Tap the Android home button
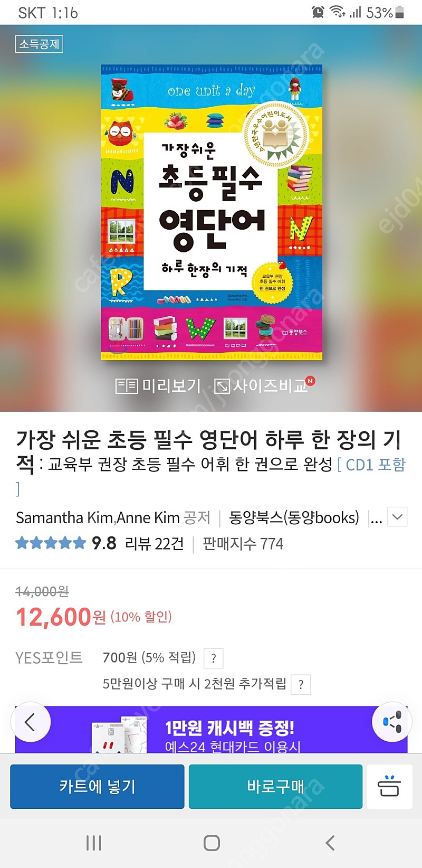Screen dimensions: 422x868 pyautogui.click(x=212, y=843)
